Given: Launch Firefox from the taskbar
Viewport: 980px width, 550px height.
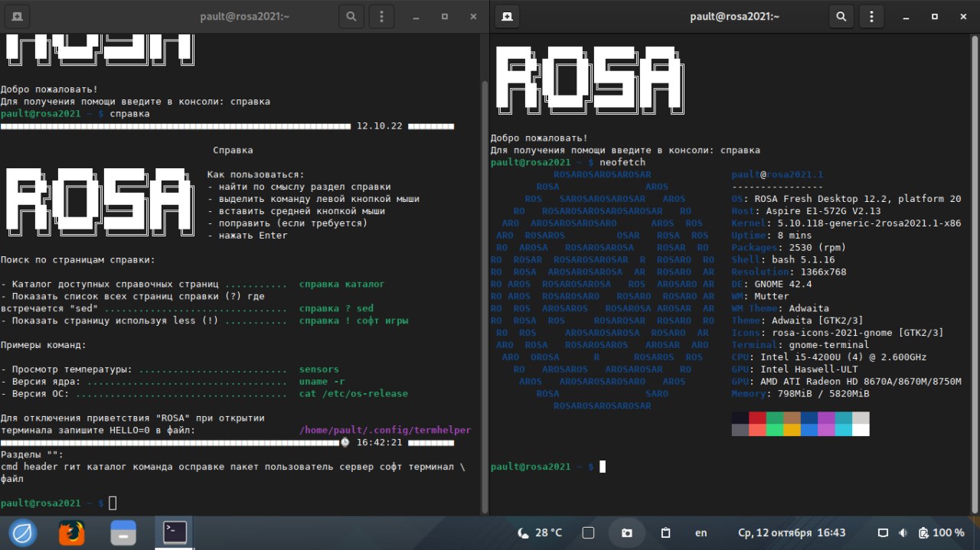Looking at the screenshot, I should (x=72, y=532).
